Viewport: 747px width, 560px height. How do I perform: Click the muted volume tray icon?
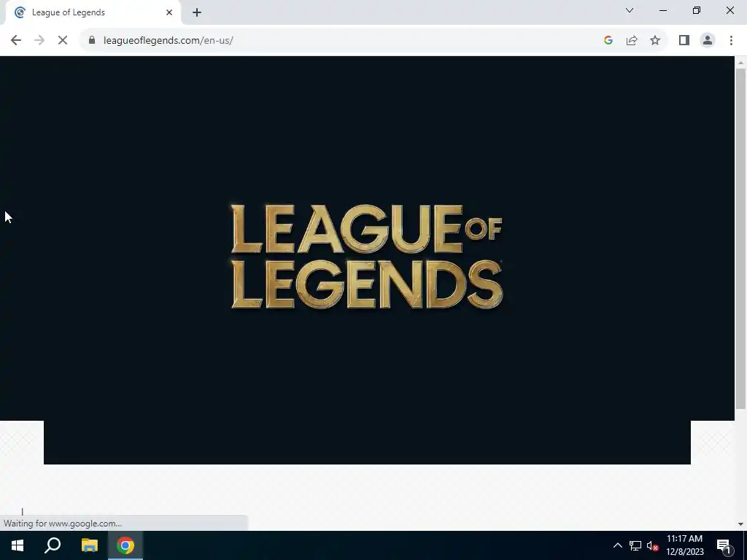coord(653,545)
